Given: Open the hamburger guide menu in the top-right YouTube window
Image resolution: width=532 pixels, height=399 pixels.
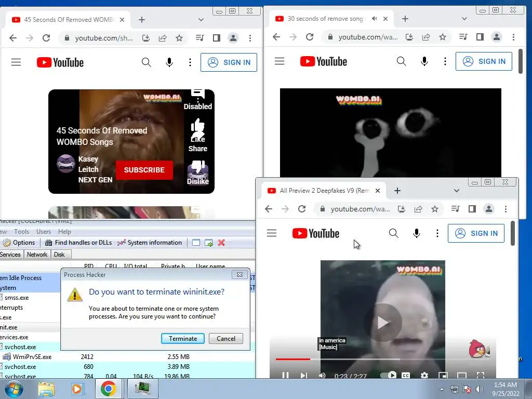Looking at the screenshot, I should pos(280,61).
